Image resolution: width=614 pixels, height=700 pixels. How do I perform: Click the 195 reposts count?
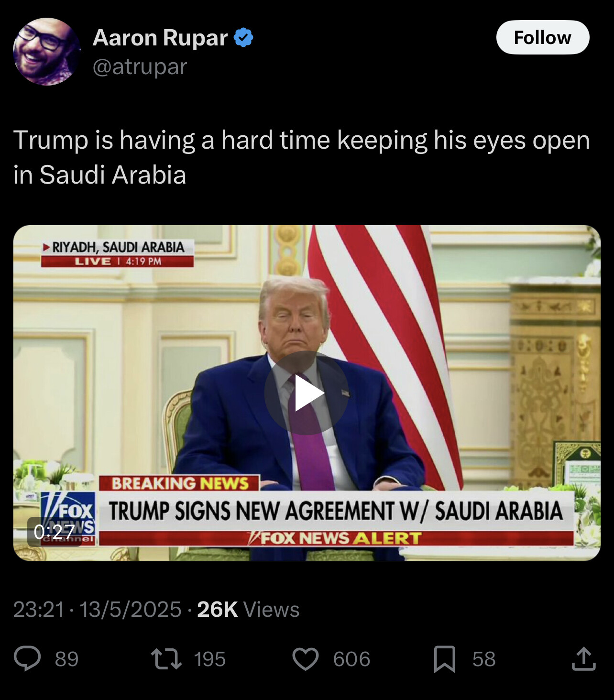[x=209, y=659]
